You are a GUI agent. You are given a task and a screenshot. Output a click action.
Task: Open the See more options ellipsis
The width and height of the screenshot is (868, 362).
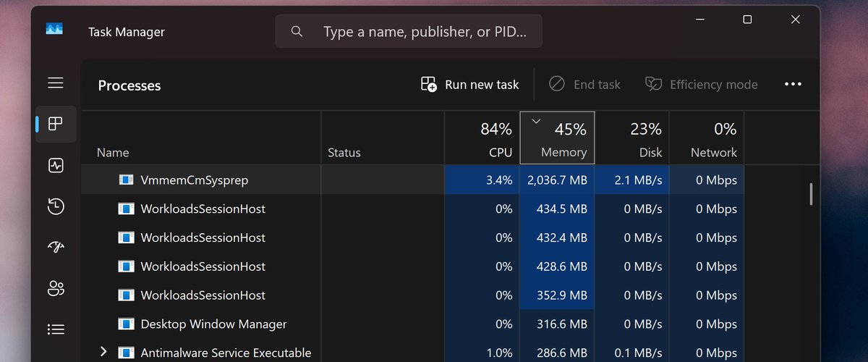click(793, 85)
